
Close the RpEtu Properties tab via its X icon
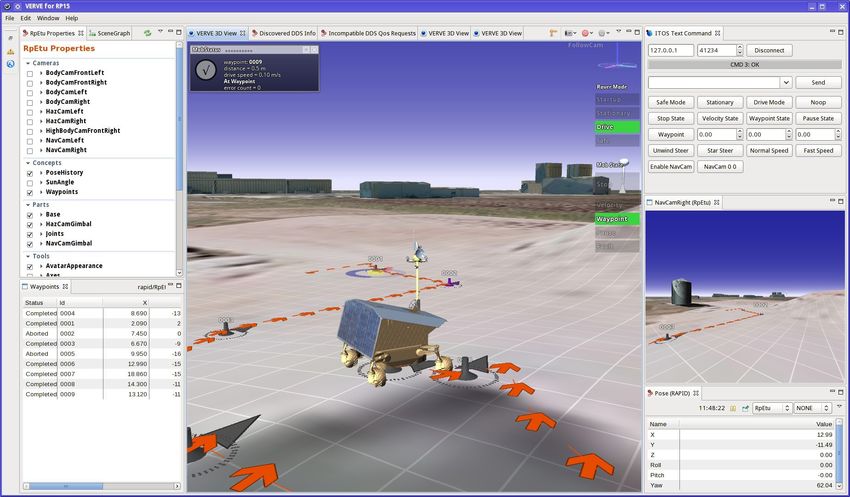point(81,33)
